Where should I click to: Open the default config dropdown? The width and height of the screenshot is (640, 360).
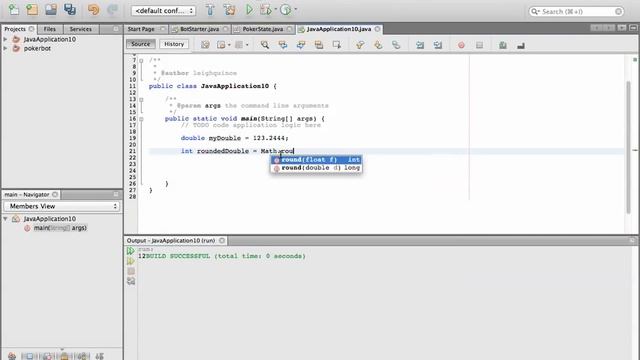(x=163, y=11)
